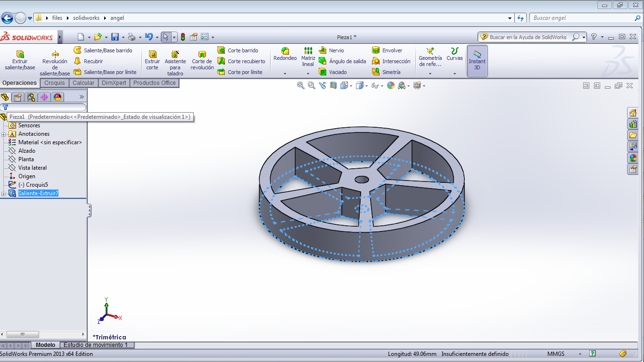Choose Corte por límite tool
Image resolution: width=644 pixels, height=362 pixels.
(x=239, y=72)
